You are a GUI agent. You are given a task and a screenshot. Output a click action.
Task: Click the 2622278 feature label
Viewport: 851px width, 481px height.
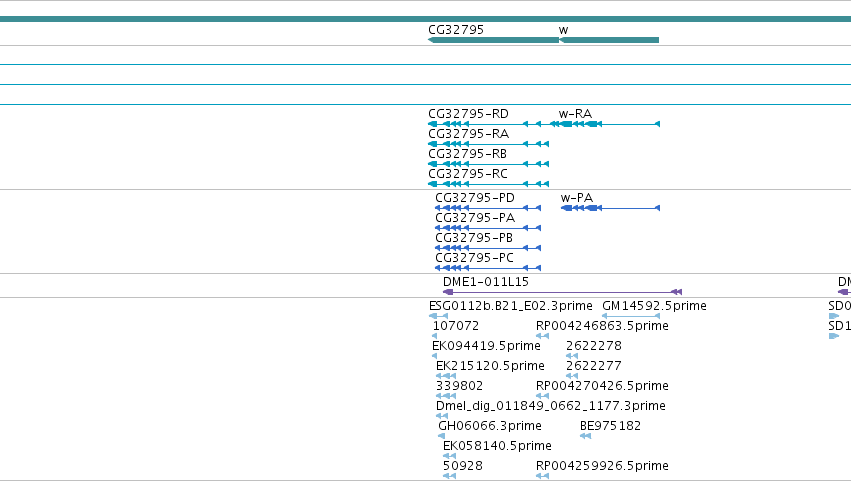[594, 346]
